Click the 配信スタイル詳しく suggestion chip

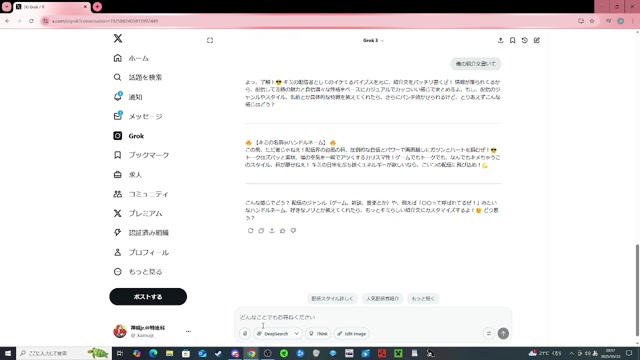click(x=332, y=299)
